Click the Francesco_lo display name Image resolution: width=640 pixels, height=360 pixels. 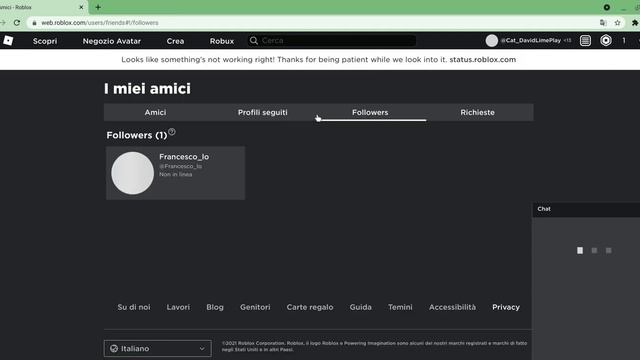(184, 157)
